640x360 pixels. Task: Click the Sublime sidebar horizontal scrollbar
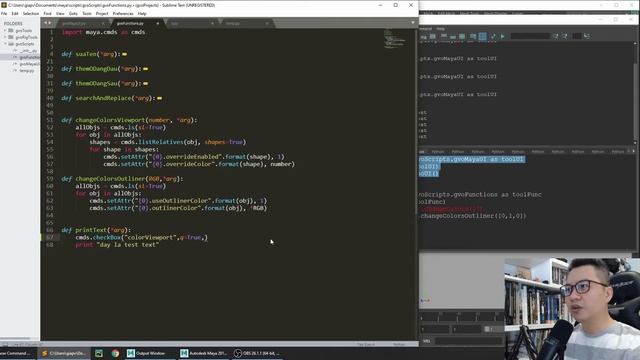point(15,338)
